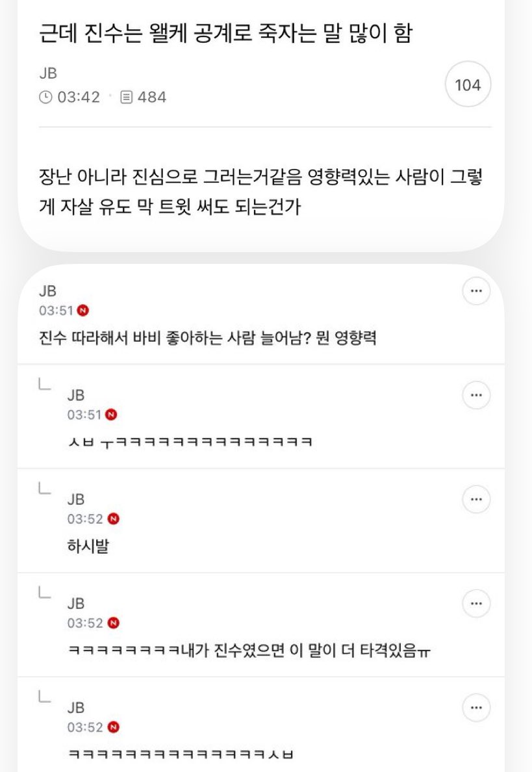Click the red N badge on the first comment
The height and width of the screenshot is (772, 532).
tap(83, 311)
